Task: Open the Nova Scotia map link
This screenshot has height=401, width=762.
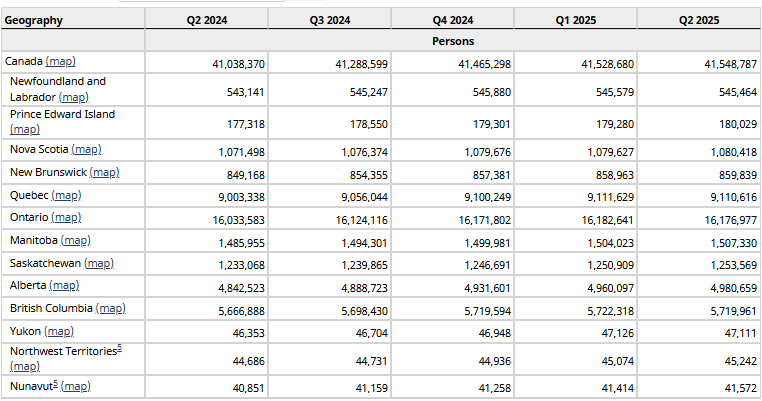Action: (87, 150)
